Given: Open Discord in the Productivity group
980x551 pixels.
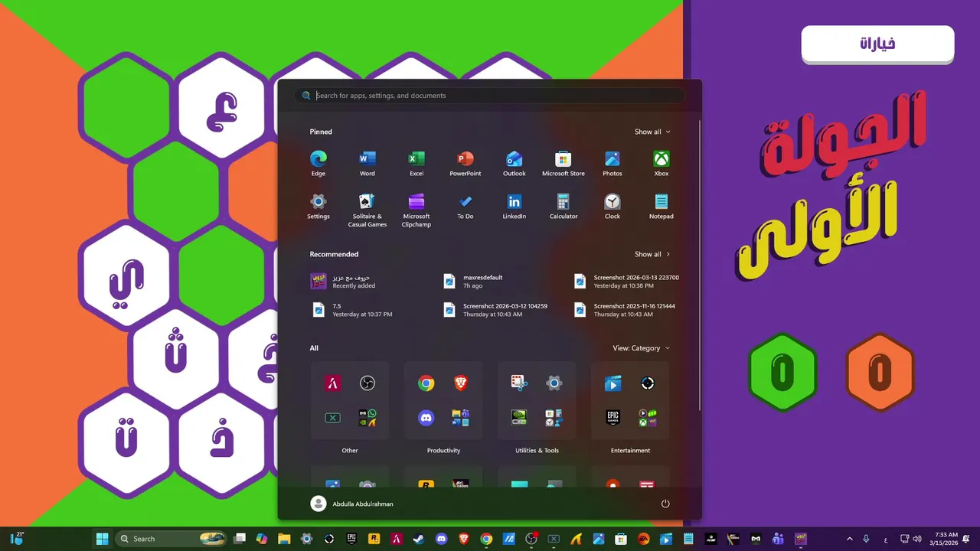Looking at the screenshot, I should pos(426,418).
